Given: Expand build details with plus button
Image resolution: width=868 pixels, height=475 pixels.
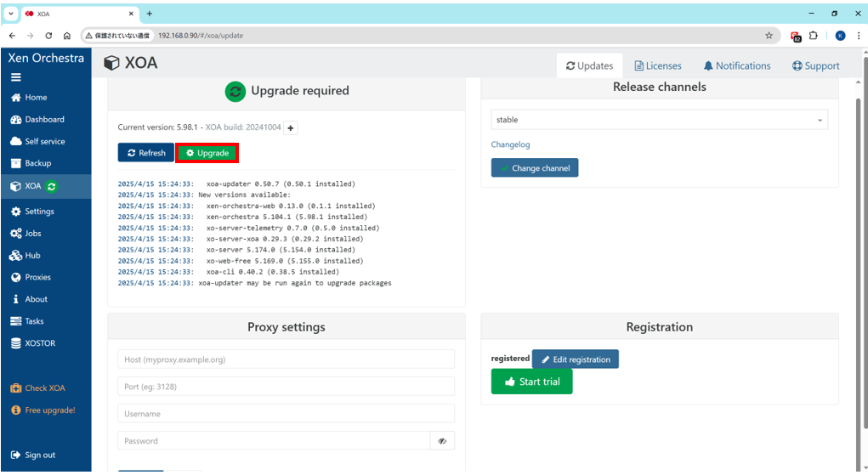Looking at the screenshot, I should 291,127.
